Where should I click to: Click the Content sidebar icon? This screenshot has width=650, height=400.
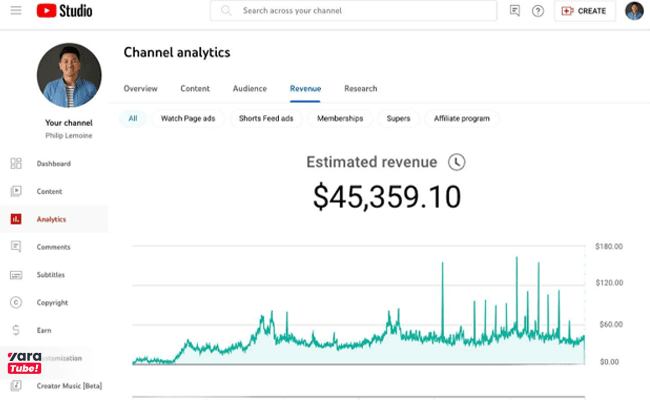coord(16,191)
